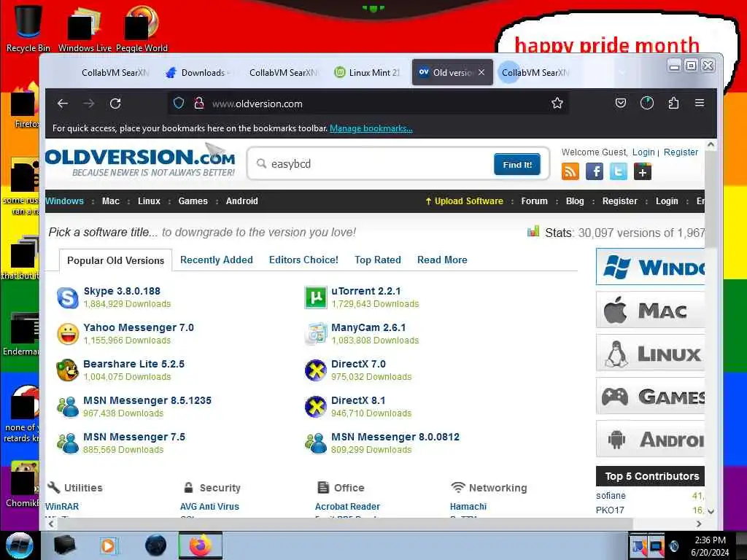Select Popular Old Versions tab
The image size is (747, 560).
115,260
